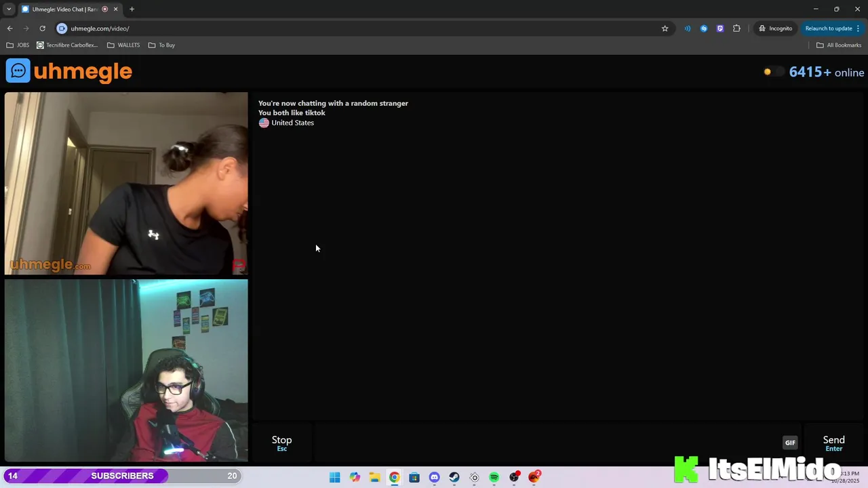Click the uhmegle.com/video/ address bar
The image size is (868, 488).
[x=359, y=28]
